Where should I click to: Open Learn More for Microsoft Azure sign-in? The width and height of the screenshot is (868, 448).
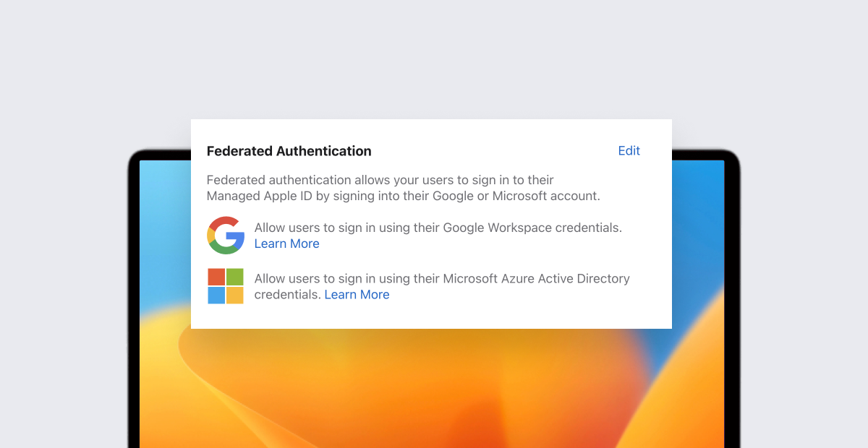(357, 294)
